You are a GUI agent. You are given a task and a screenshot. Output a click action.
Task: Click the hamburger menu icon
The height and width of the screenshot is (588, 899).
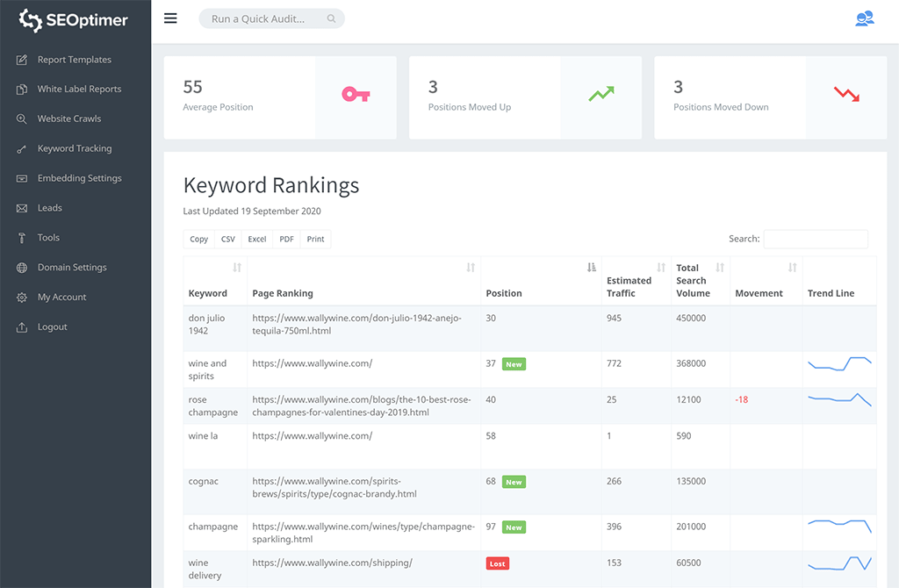170,18
